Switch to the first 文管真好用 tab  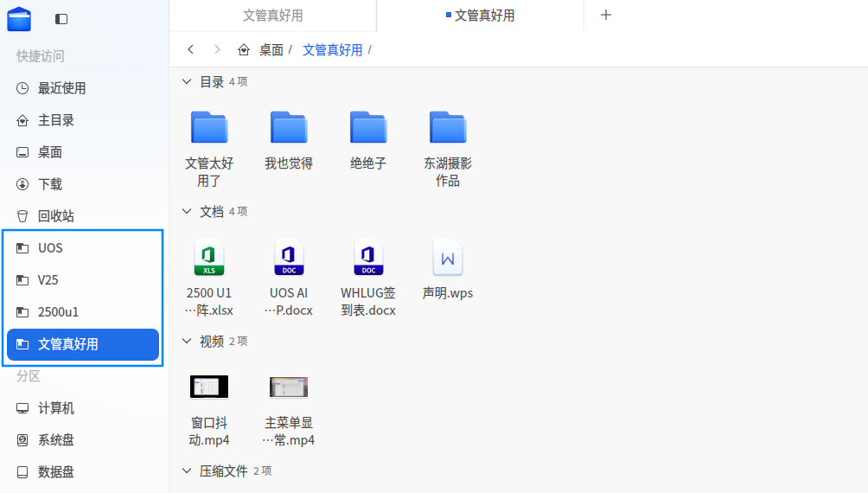click(273, 16)
